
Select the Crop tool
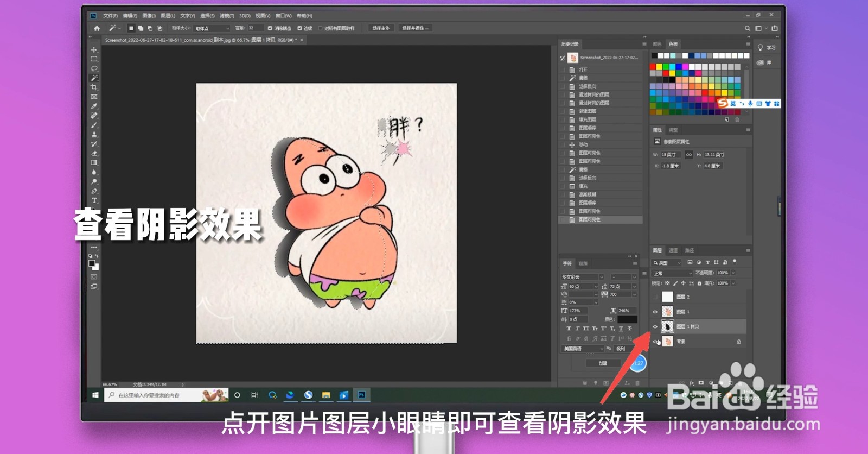[x=94, y=87]
